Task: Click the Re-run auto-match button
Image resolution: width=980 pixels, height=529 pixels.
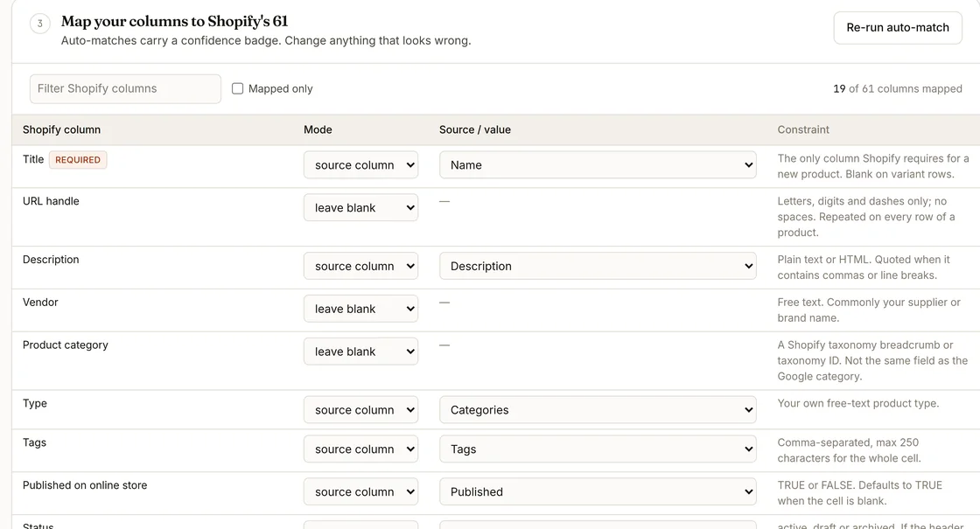Action: (x=898, y=27)
